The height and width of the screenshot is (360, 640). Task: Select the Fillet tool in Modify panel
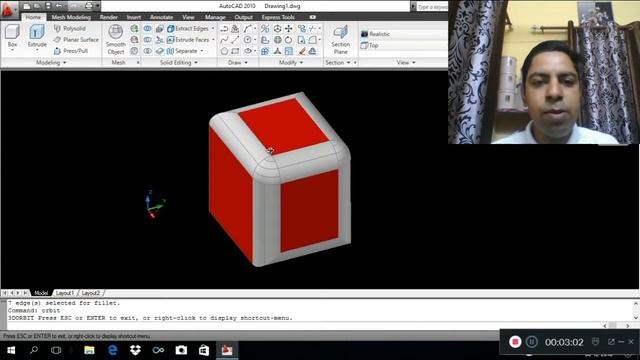click(x=312, y=40)
